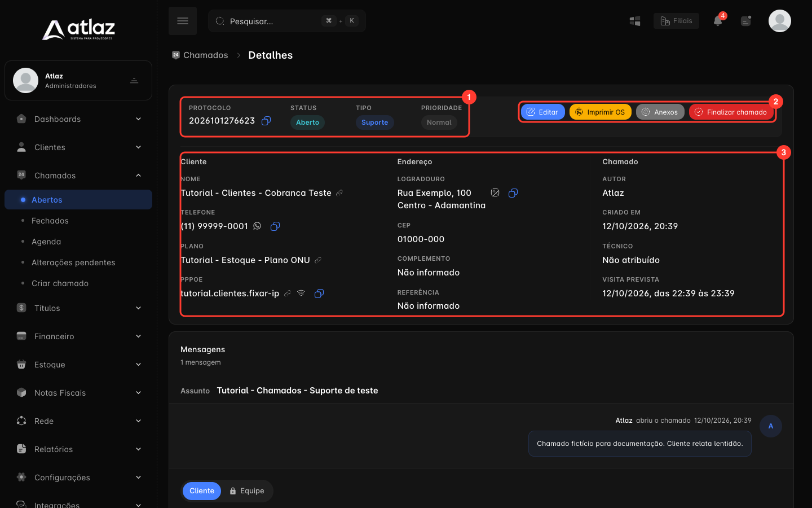Open WhatsApp for the client's phone
812x508 pixels.
257,226
